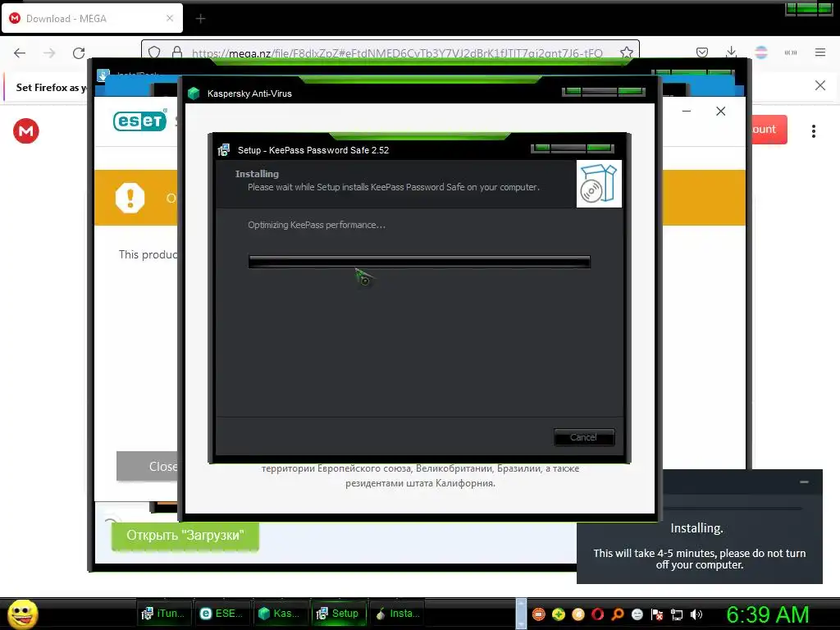The width and height of the screenshot is (840, 630).
Task: Open the Firefox downloads panel
Action: [x=731, y=52]
